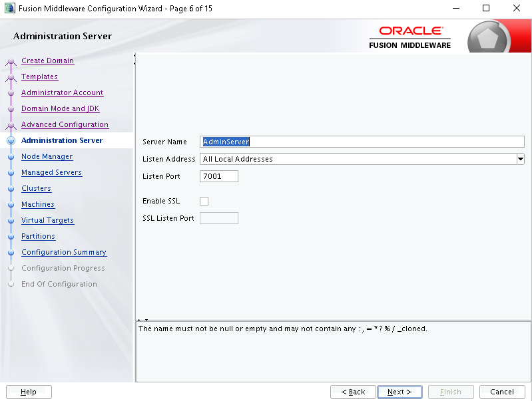Jump to the Virtual Targets step

pos(47,220)
